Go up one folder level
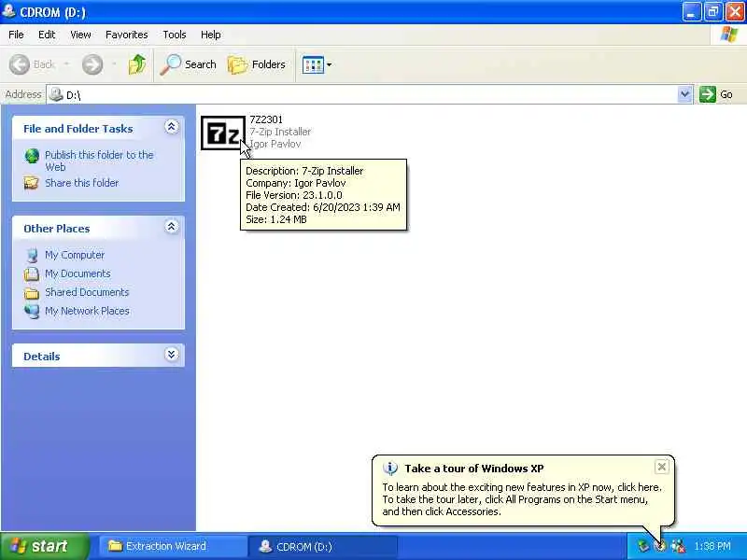747x560 pixels. (137, 64)
